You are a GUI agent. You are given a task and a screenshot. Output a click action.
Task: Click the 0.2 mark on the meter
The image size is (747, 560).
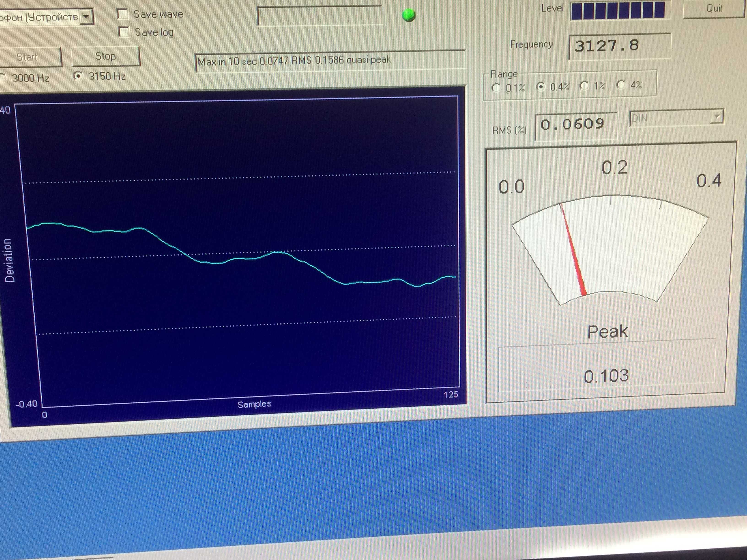pyautogui.click(x=614, y=167)
